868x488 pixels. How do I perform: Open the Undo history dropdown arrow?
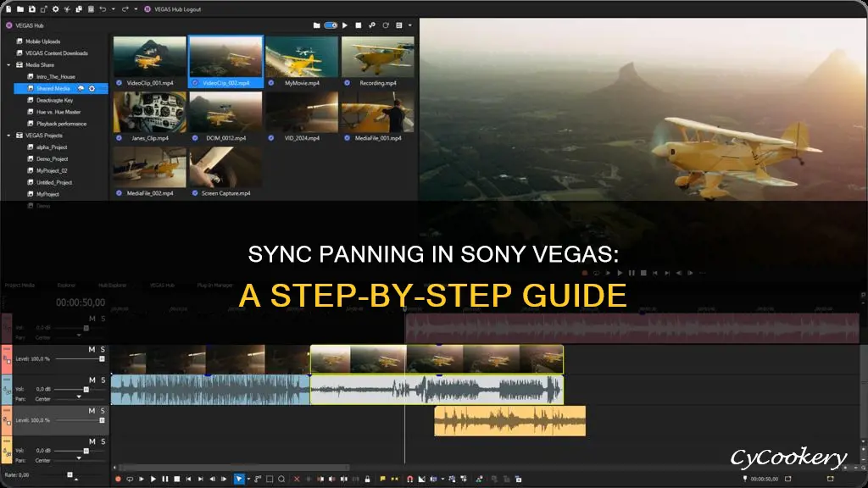coord(113,8)
